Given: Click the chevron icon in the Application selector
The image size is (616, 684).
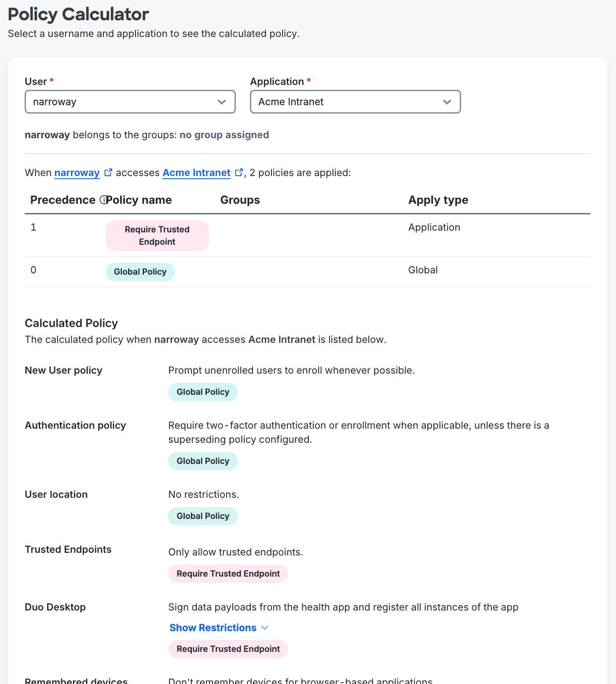Looking at the screenshot, I should click(x=447, y=102).
